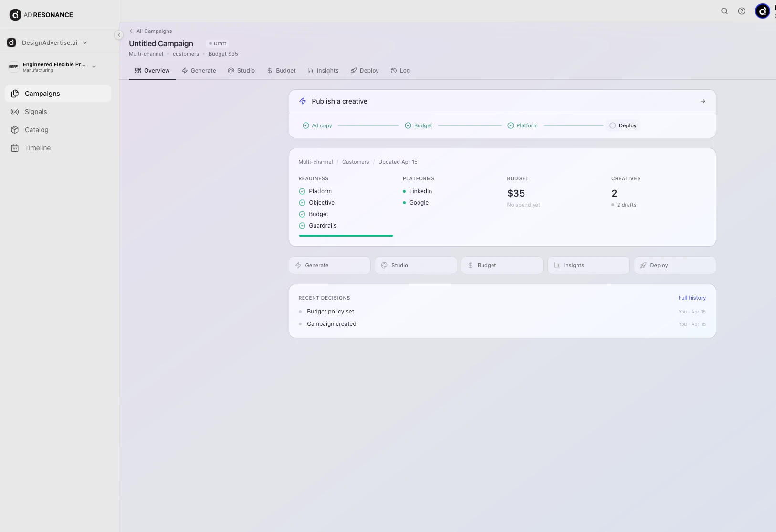Select Signals in the sidebar
776x532 pixels.
(x=35, y=111)
